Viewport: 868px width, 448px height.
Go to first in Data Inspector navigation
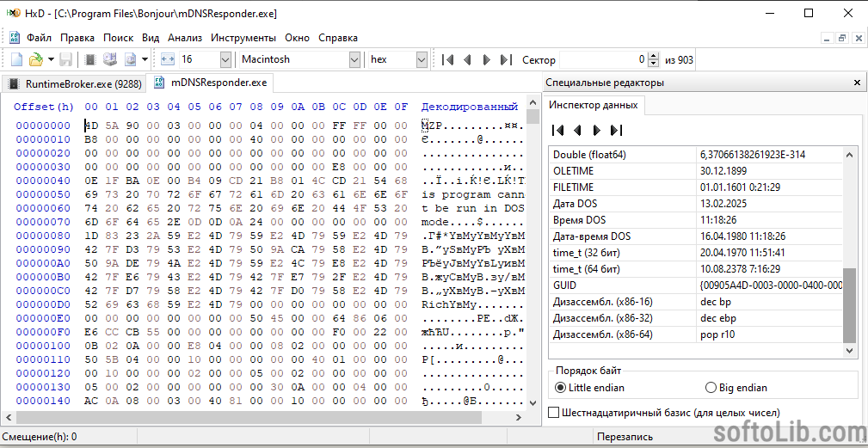point(558,131)
